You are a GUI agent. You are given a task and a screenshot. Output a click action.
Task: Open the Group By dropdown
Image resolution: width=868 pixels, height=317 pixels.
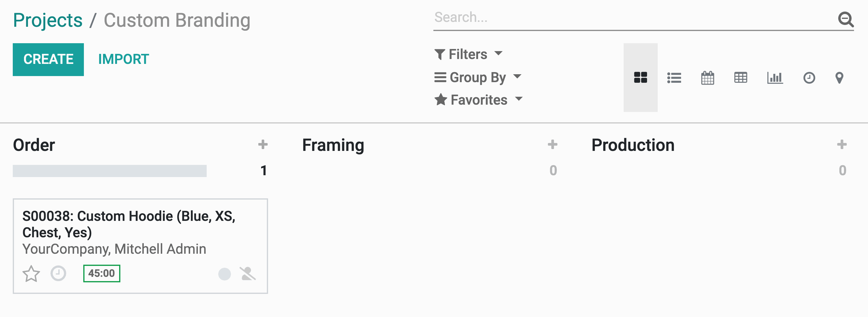click(x=478, y=77)
